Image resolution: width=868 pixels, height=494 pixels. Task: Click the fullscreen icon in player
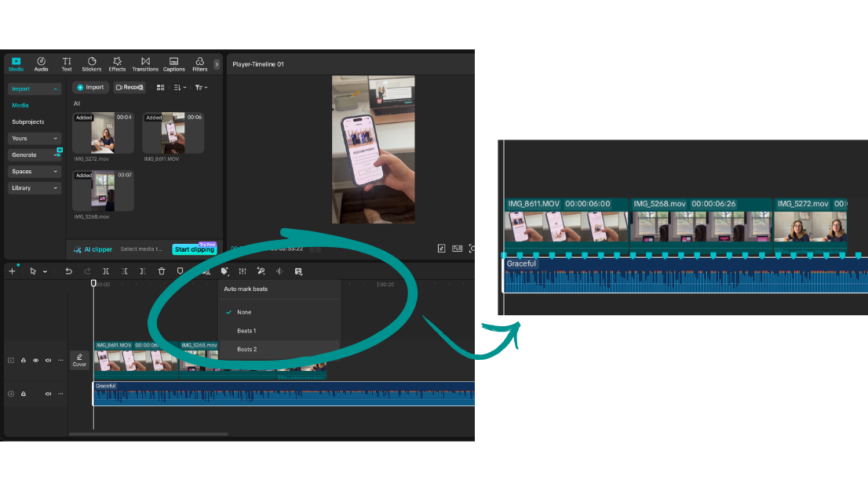(x=472, y=249)
